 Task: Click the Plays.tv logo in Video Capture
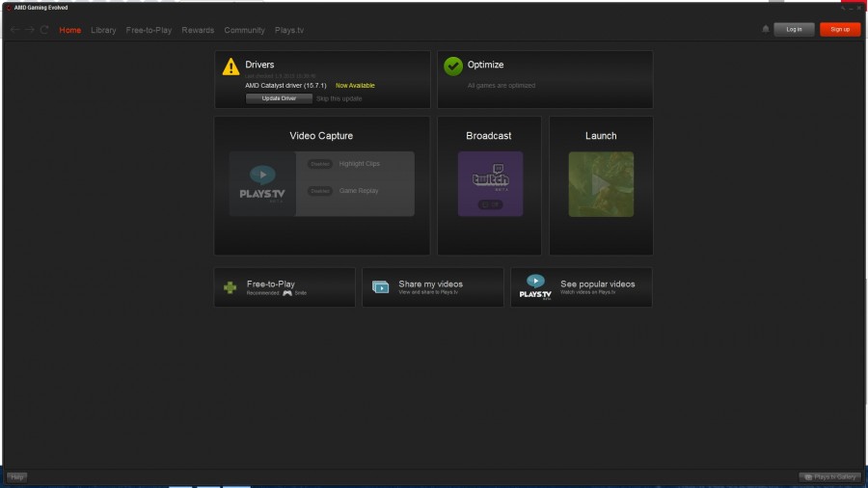[x=262, y=183]
